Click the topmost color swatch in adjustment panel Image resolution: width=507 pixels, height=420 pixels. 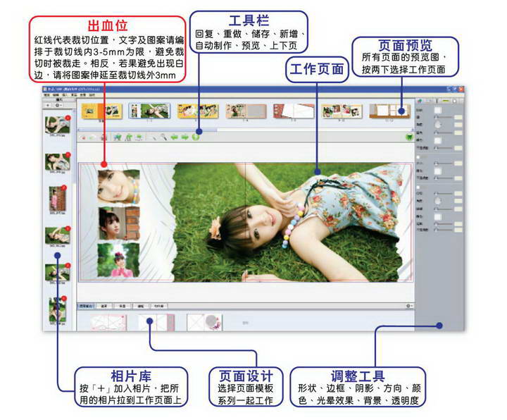(437, 111)
